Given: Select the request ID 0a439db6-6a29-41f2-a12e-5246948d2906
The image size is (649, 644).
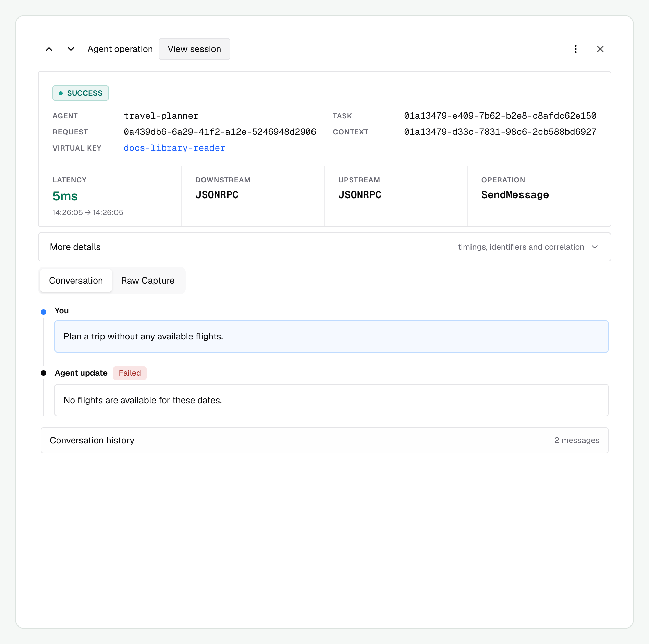Looking at the screenshot, I should coord(220,132).
